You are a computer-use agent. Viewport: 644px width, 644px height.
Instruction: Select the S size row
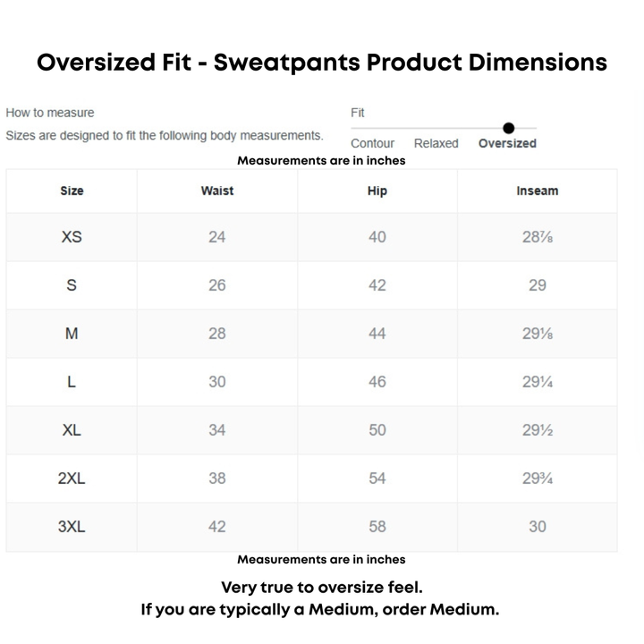(x=72, y=285)
